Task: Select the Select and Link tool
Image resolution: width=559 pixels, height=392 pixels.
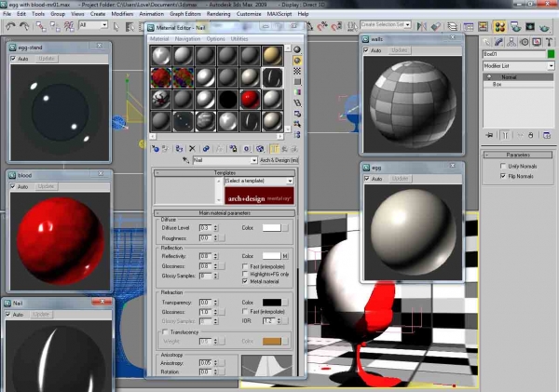Action: (41, 26)
